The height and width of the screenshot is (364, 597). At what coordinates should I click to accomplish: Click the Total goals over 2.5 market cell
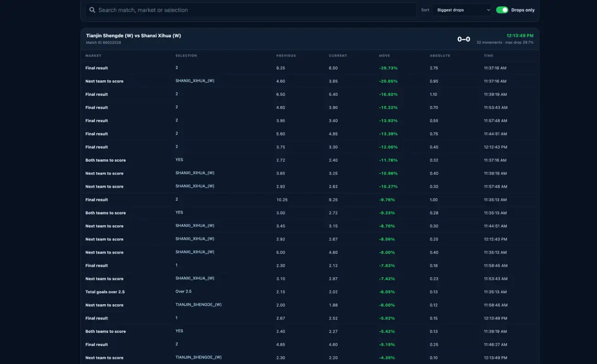click(105, 292)
